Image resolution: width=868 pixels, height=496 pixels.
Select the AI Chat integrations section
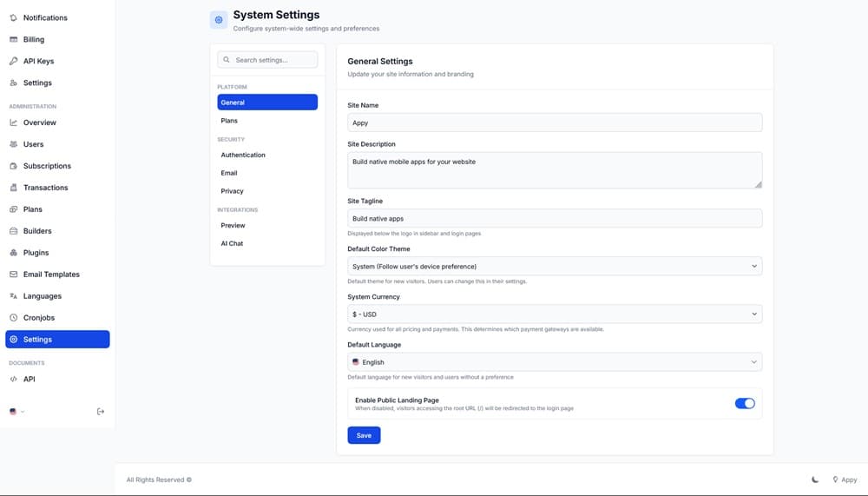(232, 243)
